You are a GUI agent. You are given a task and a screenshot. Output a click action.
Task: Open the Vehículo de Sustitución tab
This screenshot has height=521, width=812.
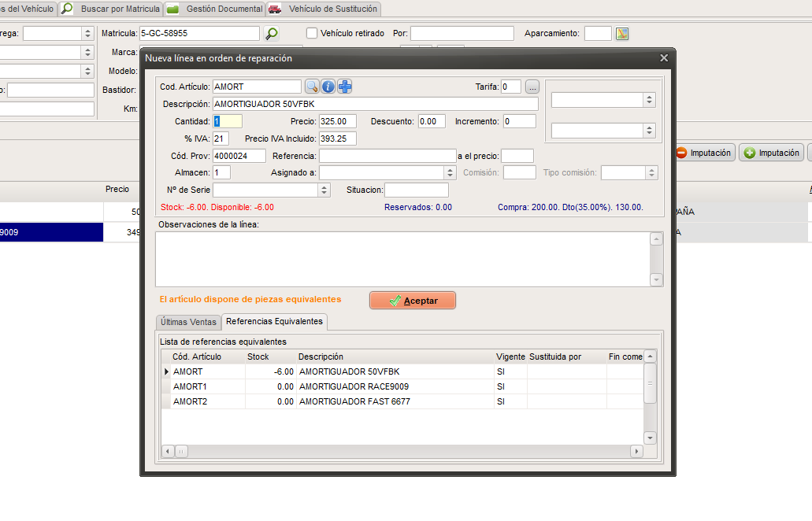(324, 9)
